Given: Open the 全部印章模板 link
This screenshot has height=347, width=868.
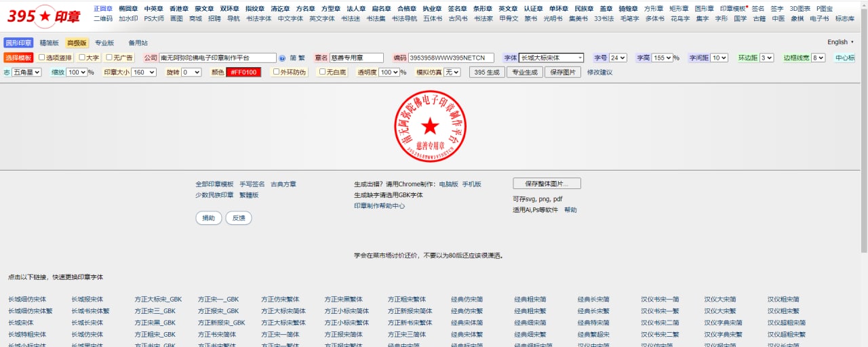Looking at the screenshot, I should point(214,184).
